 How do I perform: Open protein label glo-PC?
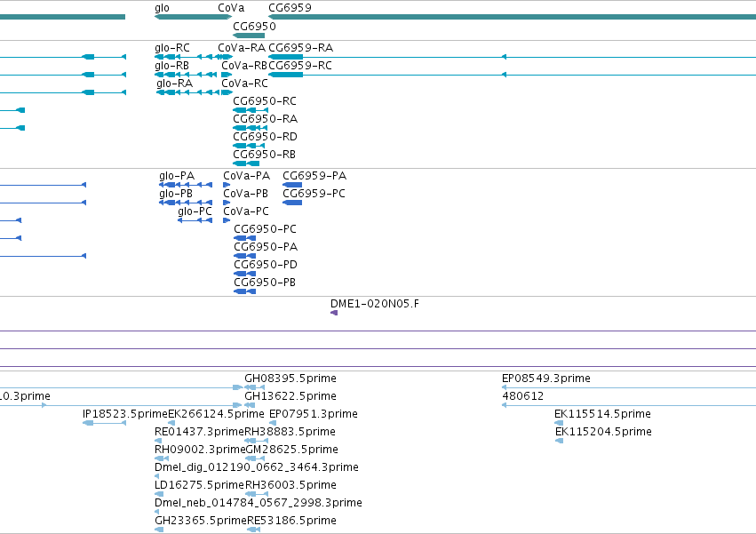tap(195, 211)
